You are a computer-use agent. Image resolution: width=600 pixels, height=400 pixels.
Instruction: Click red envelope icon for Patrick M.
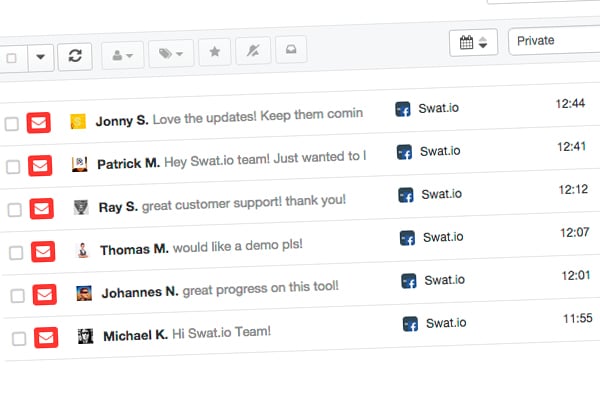40,166
